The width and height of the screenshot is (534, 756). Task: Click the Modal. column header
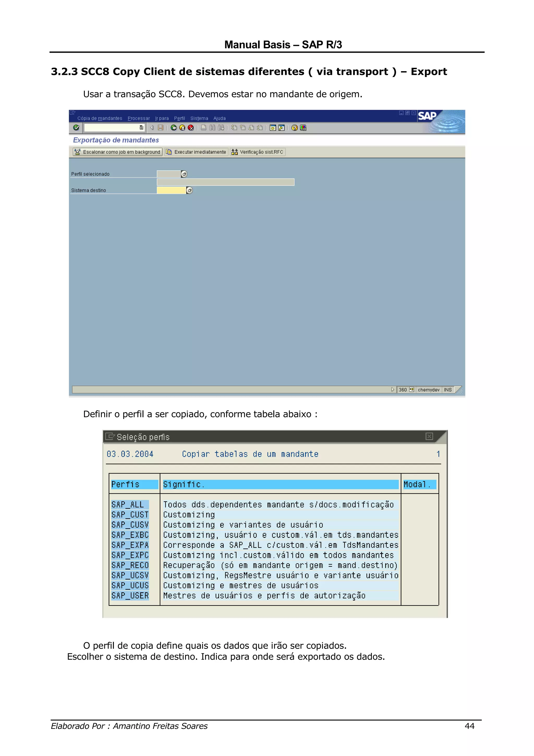click(x=420, y=484)
